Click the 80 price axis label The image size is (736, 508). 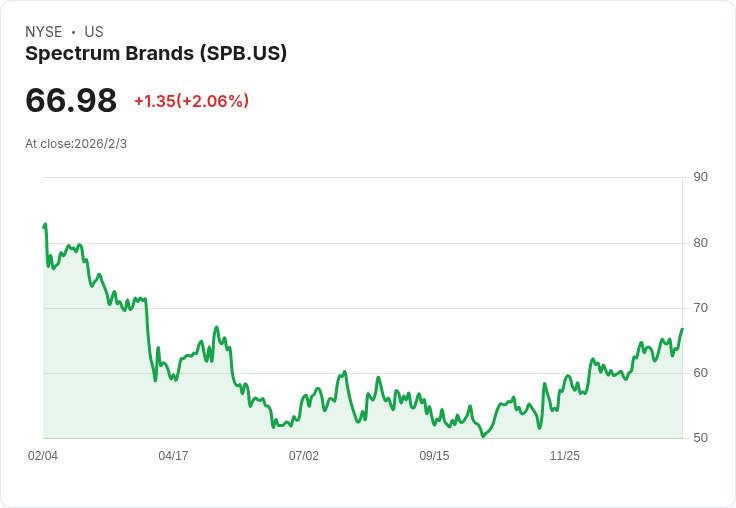(700, 243)
